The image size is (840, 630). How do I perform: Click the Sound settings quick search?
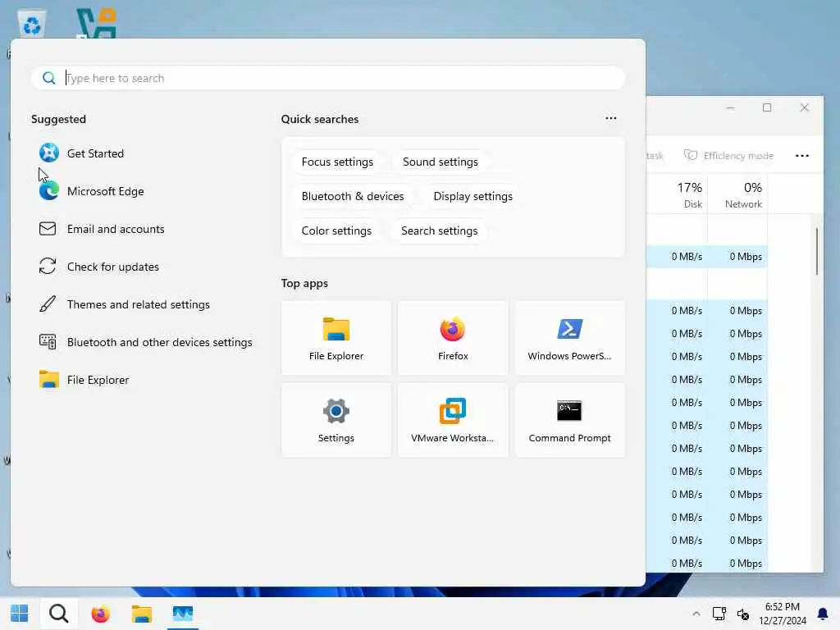[x=441, y=162]
